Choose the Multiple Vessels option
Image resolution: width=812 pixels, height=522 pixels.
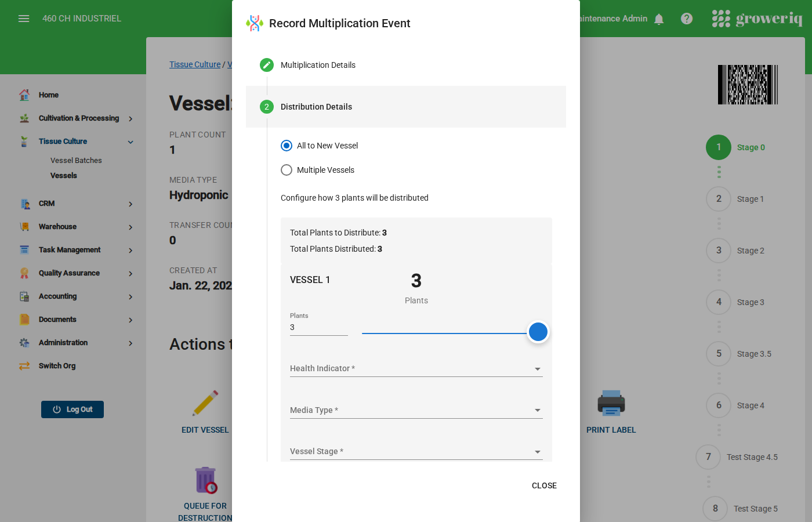pos(287,170)
